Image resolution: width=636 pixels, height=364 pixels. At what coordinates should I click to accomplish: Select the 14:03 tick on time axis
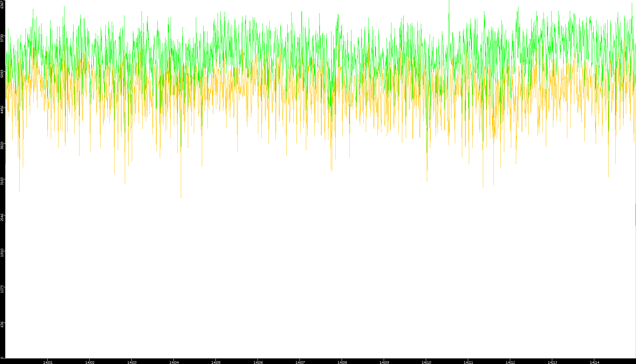tap(132, 362)
